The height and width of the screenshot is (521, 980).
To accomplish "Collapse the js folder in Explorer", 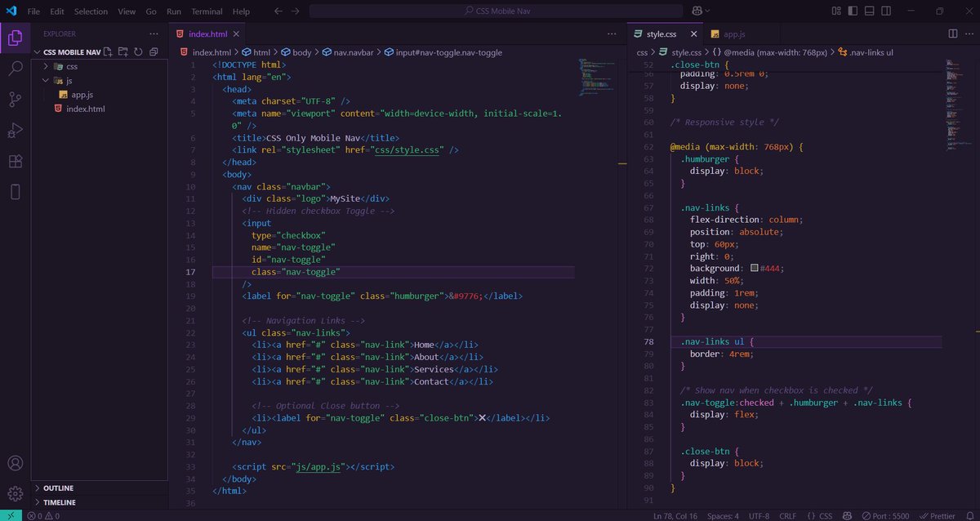I will tap(100, 81).
